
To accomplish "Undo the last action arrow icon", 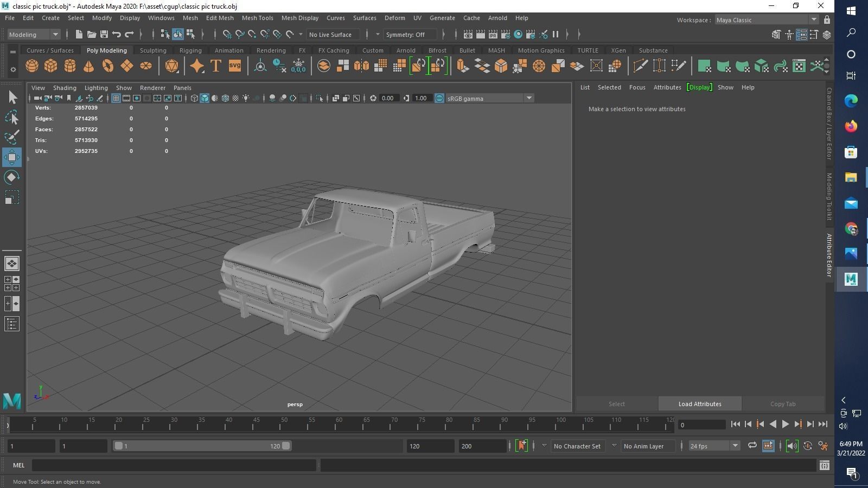I will [x=117, y=35].
